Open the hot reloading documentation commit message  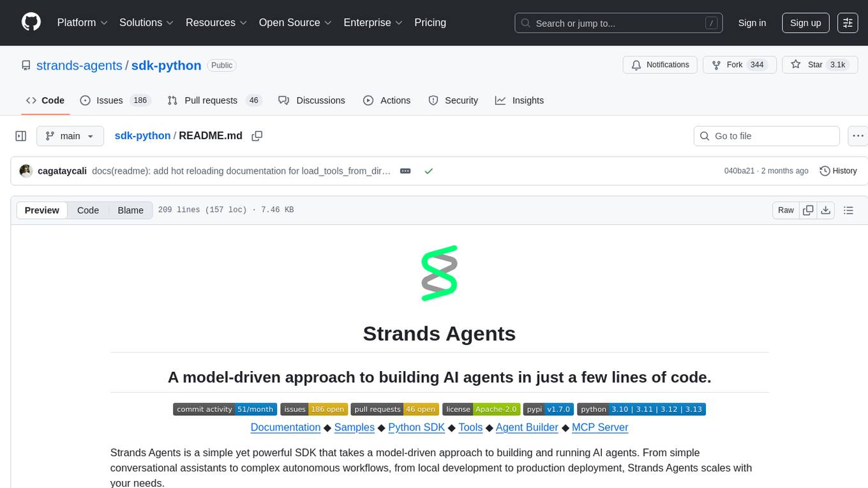pyautogui.click(x=241, y=171)
